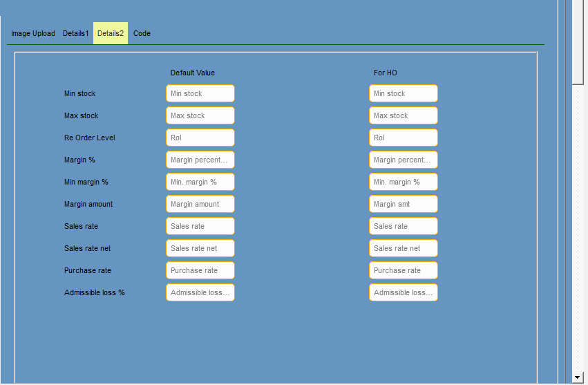Switch to the Image Upload tab
This screenshot has width=588, height=385.
pos(33,33)
